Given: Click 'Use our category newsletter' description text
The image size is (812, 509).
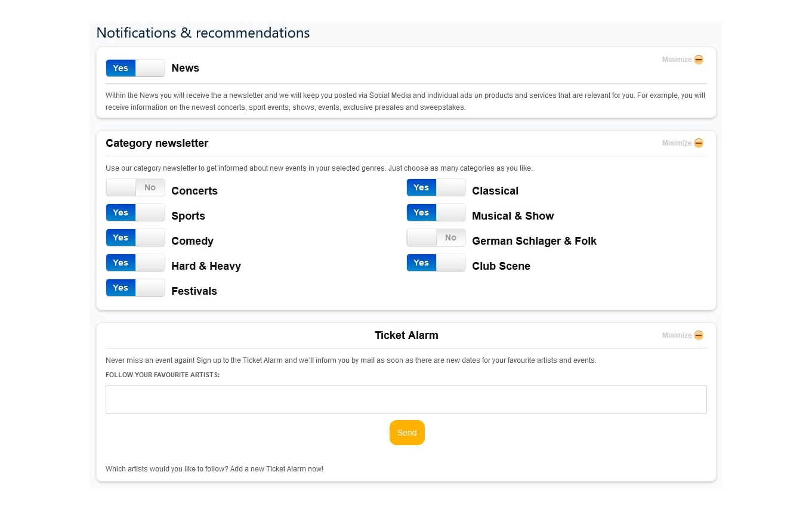Looking at the screenshot, I should click(319, 168).
